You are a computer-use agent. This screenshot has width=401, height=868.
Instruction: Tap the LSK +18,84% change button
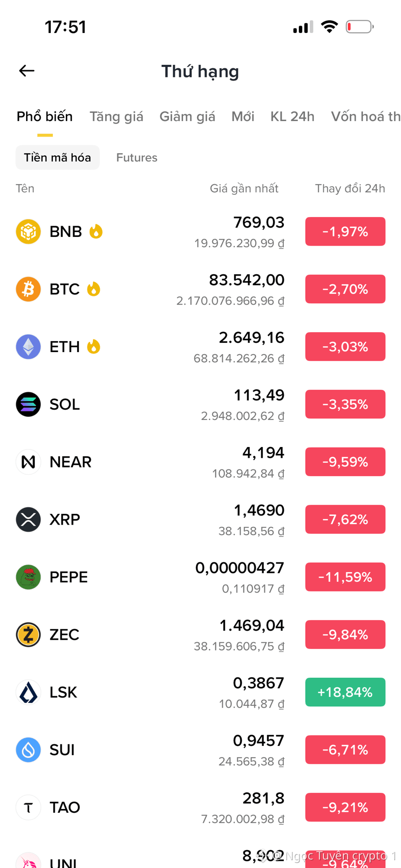[x=345, y=692]
